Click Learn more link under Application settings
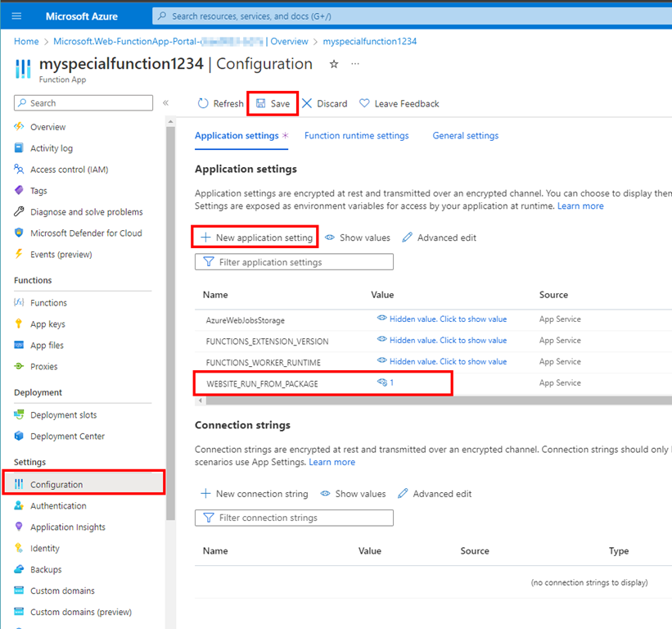Screen dimensions: 672x629 (x=580, y=206)
